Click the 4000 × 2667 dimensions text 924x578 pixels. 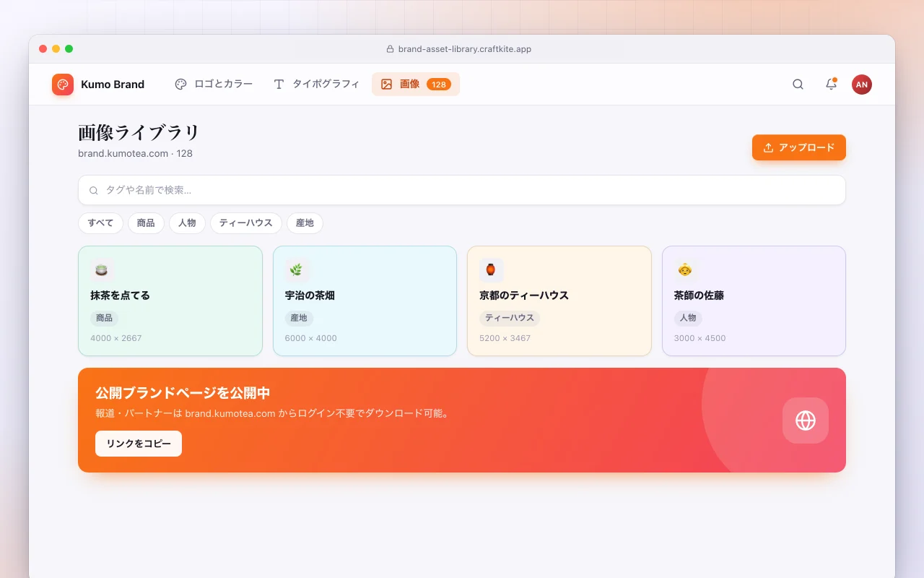point(116,338)
